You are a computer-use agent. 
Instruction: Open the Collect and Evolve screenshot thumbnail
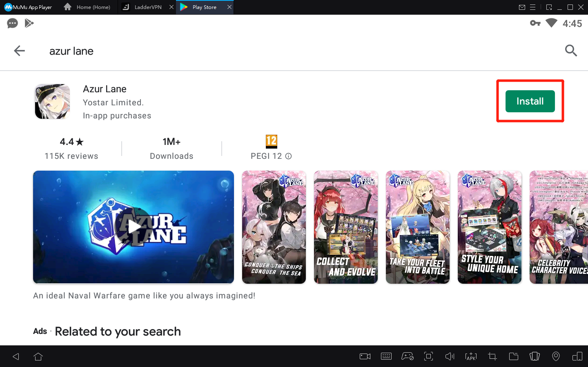click(x=346, y=227)
